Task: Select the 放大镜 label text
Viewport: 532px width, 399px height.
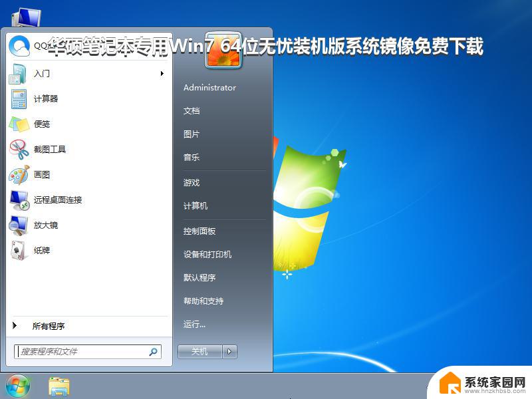Action: 46,225
